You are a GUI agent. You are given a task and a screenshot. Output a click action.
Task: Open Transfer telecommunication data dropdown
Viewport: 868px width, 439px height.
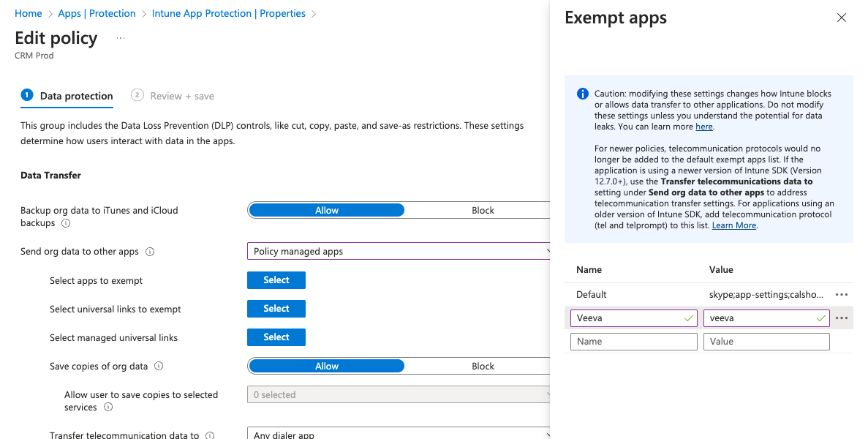point(399,435)
